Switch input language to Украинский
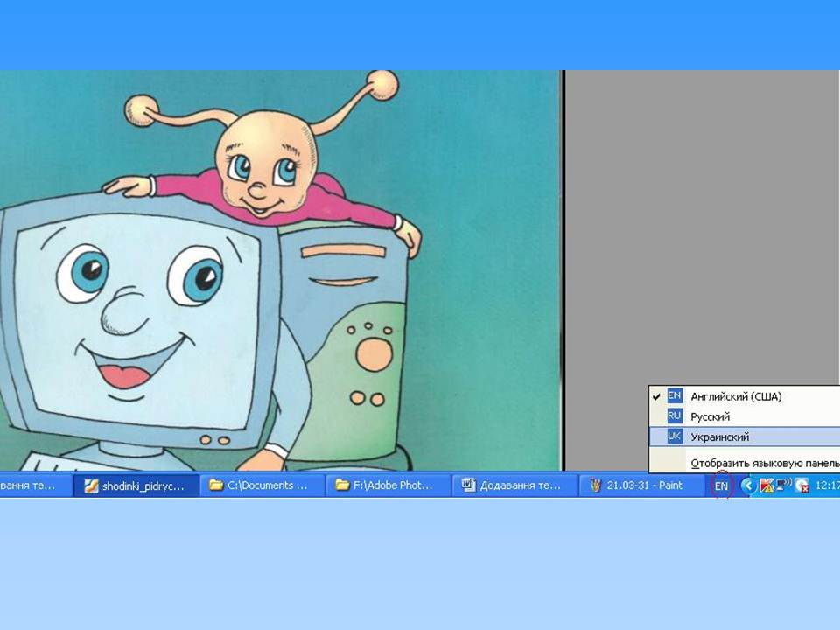840x630 pixels. [x=719, y=437]
